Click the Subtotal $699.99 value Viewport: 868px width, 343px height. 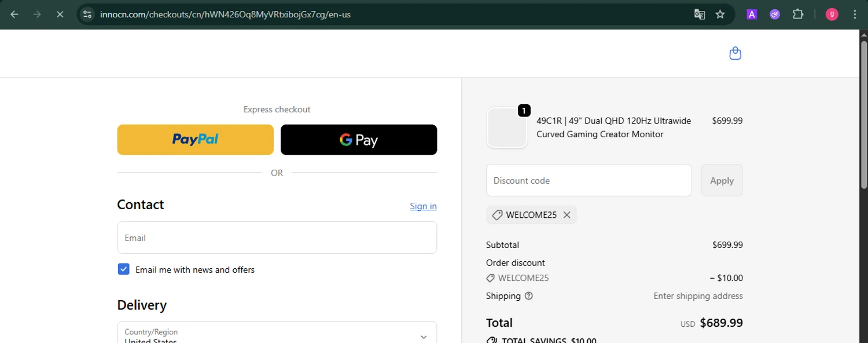coord(727,245)
